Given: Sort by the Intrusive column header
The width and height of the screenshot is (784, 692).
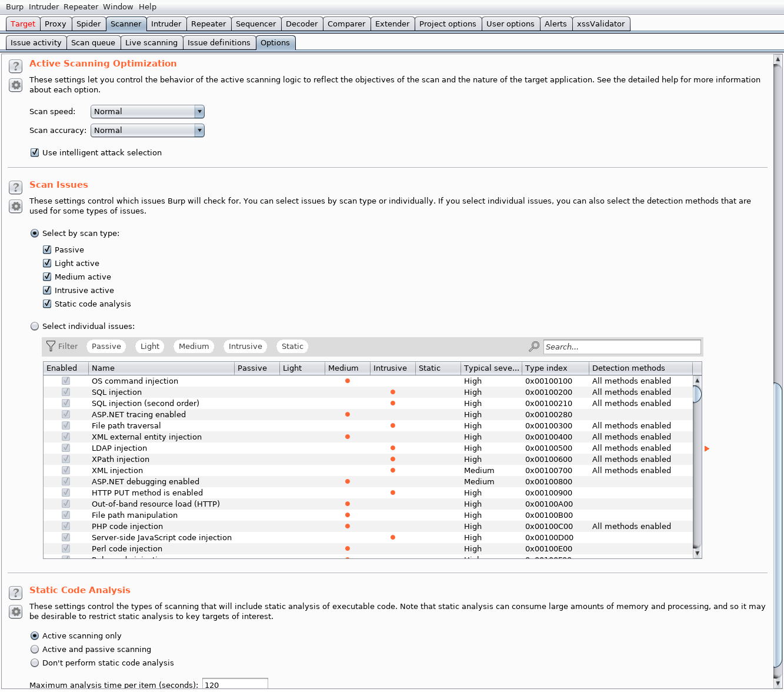Looking at the screenshot, I should [393, 368].
